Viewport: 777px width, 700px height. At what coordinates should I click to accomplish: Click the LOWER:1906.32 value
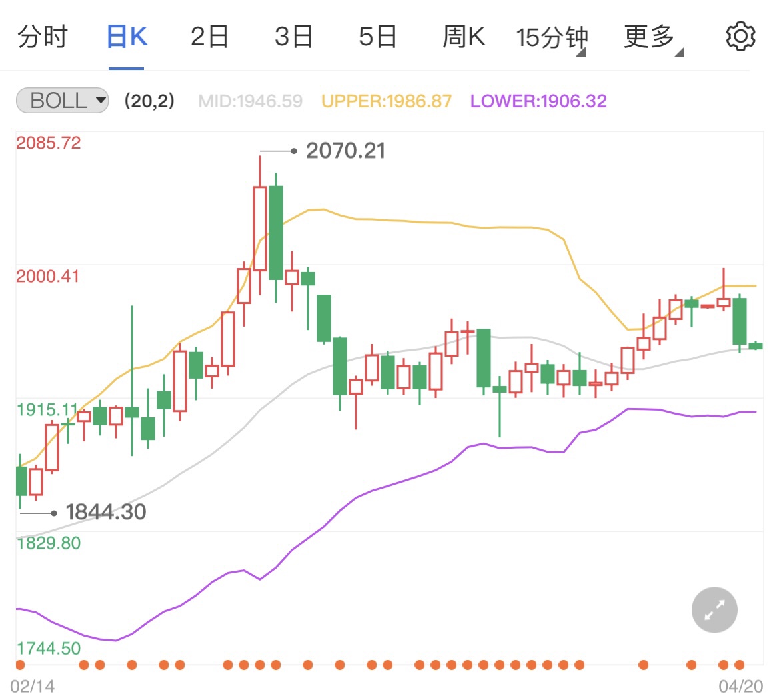click(x=538, y=101)
